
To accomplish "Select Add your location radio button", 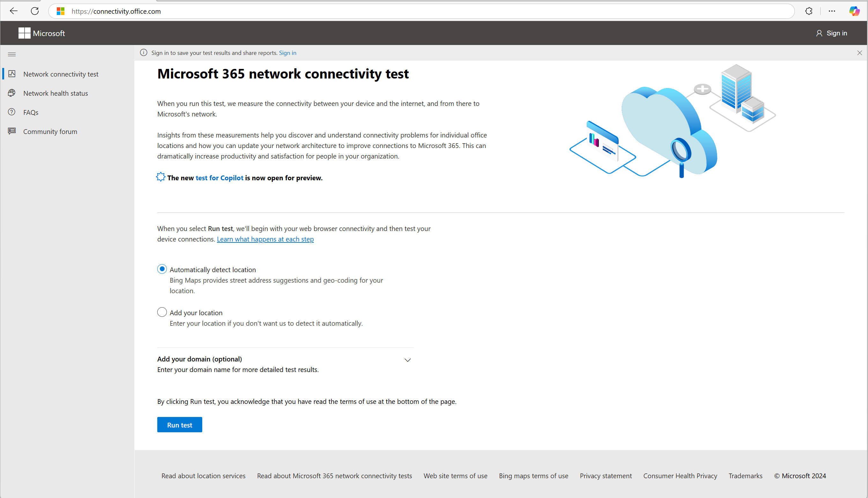I will click(x=161, y=313).
